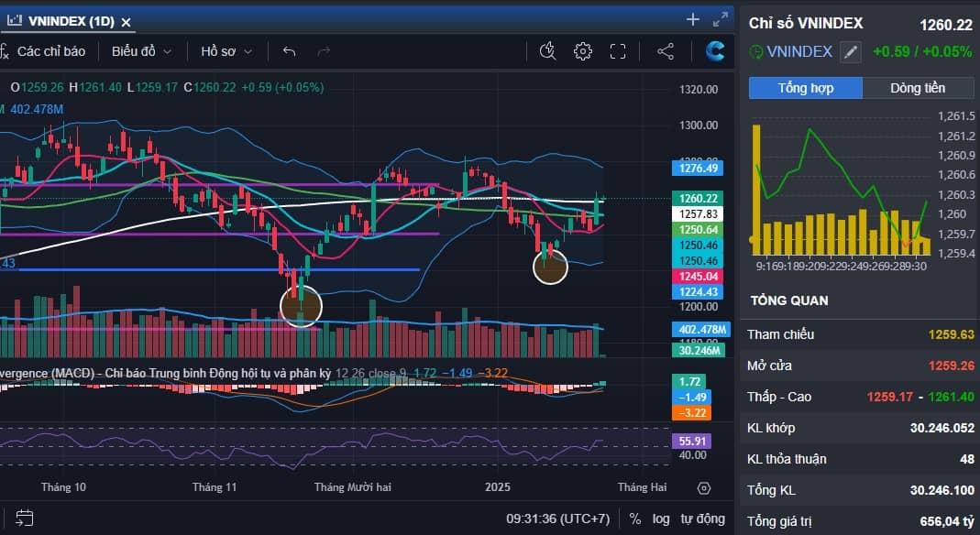Open the quick search magnifier icon

tap(548, 51)
